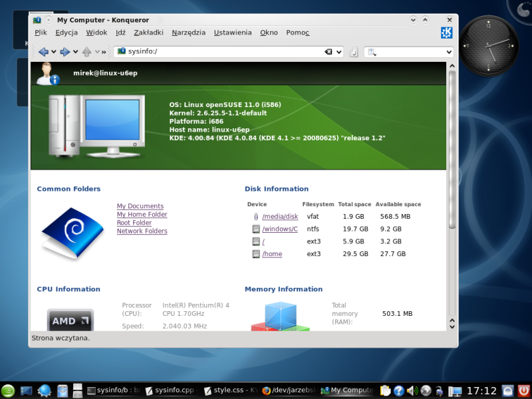Click the desktop computer illustration

[x=96, y=126]
